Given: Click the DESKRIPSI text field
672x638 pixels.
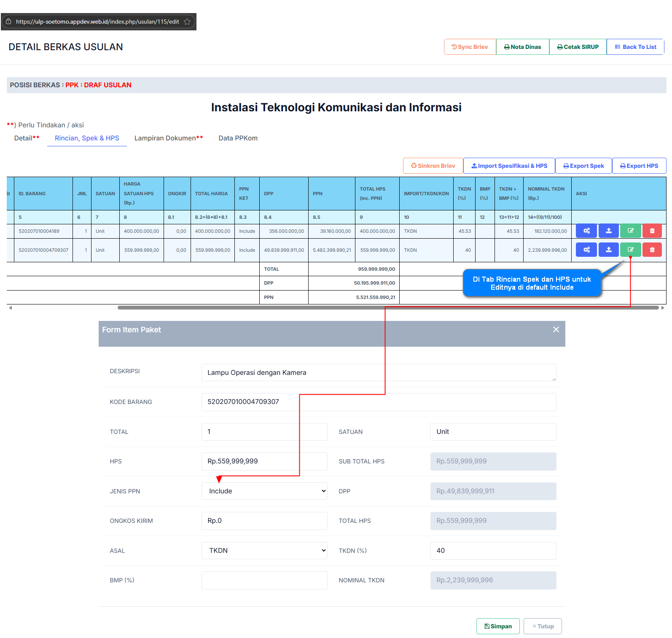Looking at the screenshot, I should [x=378, y=372].
